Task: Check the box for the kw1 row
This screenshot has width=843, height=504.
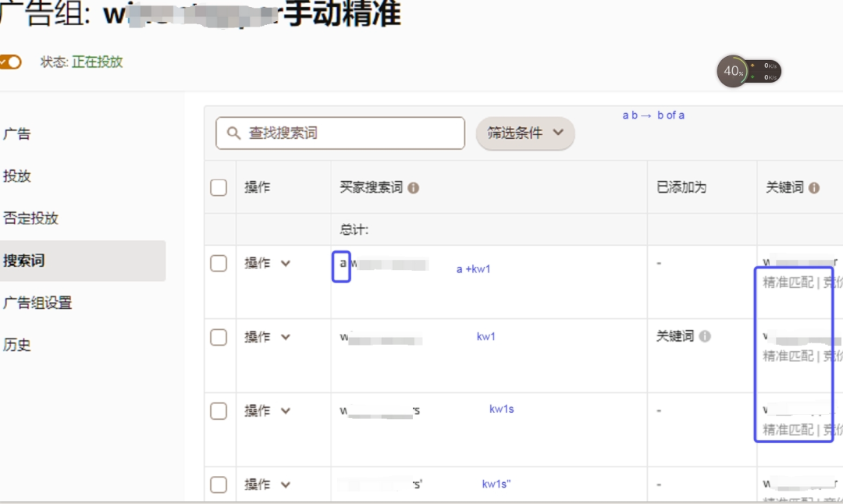Action: 219,338
